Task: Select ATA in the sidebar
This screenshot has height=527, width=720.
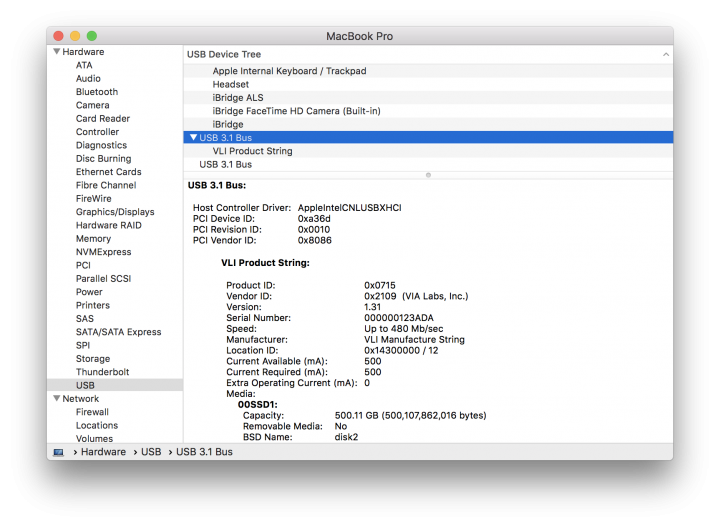Action: point(84,65)
